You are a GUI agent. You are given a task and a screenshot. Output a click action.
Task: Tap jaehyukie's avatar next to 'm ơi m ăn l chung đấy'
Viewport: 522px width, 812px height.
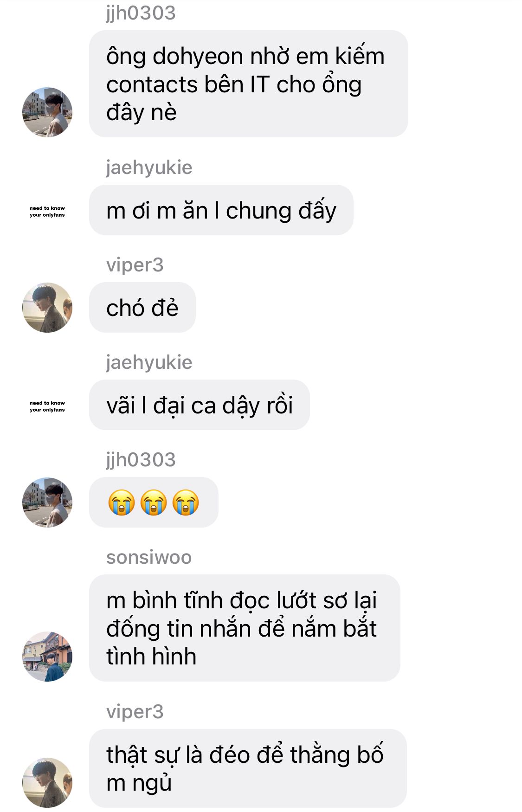point(47,212)
